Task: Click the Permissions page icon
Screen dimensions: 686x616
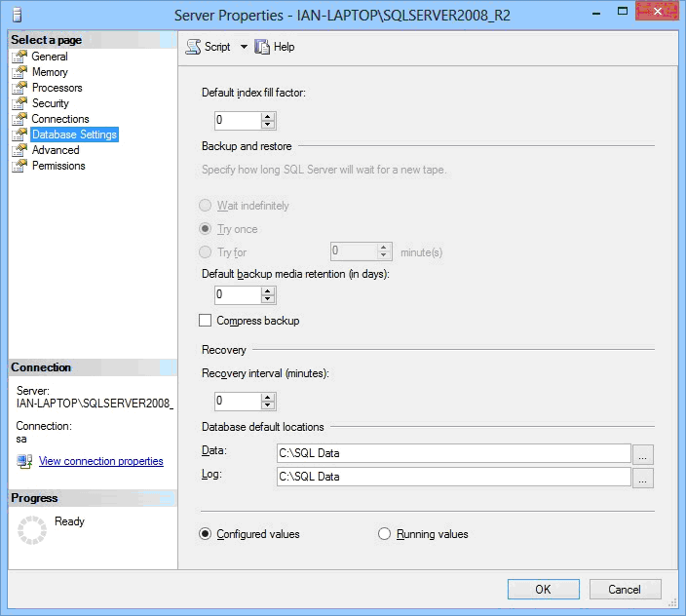Action: 19,166
